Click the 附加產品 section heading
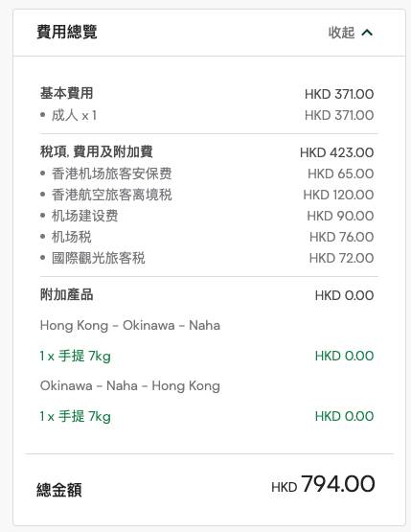This screenshot has height=532, width=411. pyautogui.click(x=66, y=294)
